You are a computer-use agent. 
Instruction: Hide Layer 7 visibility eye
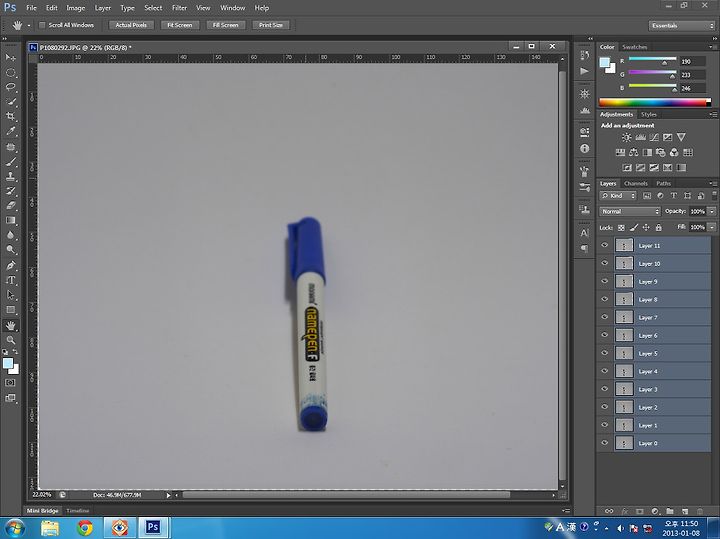(604, 317)
